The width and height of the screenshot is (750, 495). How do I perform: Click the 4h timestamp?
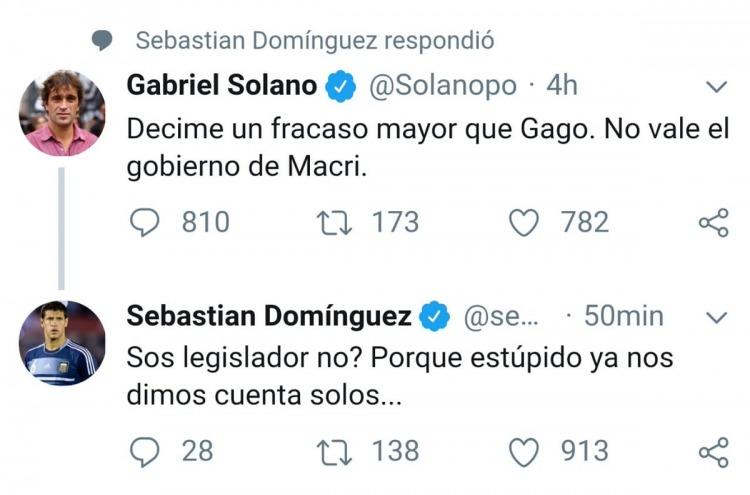coord(562,86)
